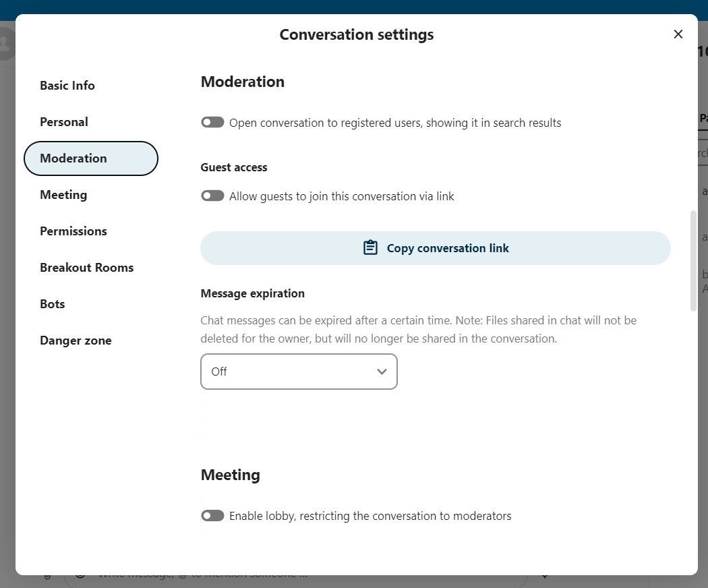Click the clipboard icon on the copy link button
This screenshot has height=588, width=708.
point(370,248)
